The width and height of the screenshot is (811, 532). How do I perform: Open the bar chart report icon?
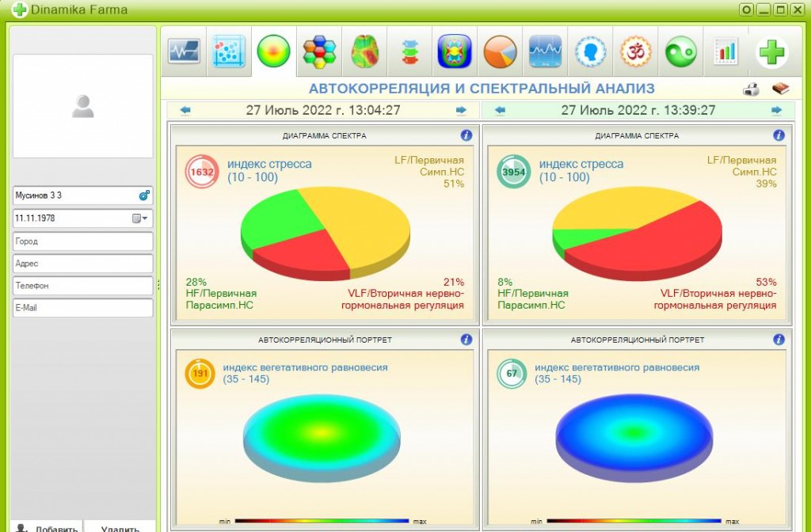coord(725,51)
